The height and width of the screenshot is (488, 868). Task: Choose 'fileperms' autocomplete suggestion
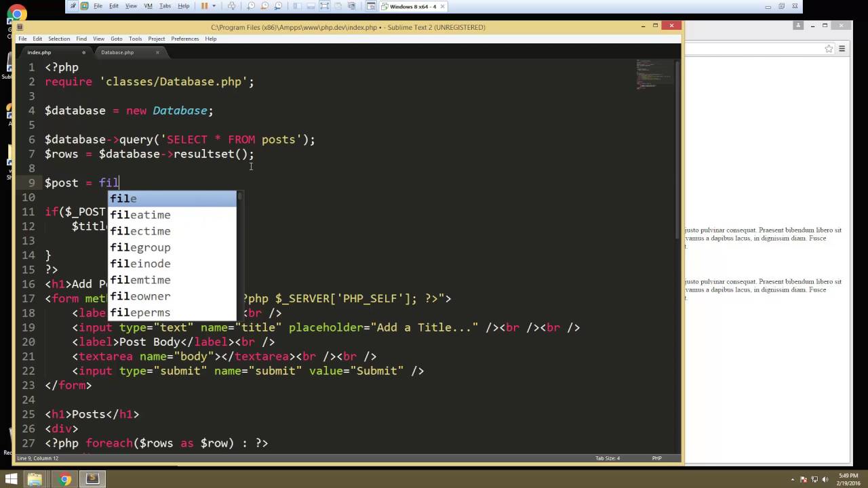tap(172, 312)
